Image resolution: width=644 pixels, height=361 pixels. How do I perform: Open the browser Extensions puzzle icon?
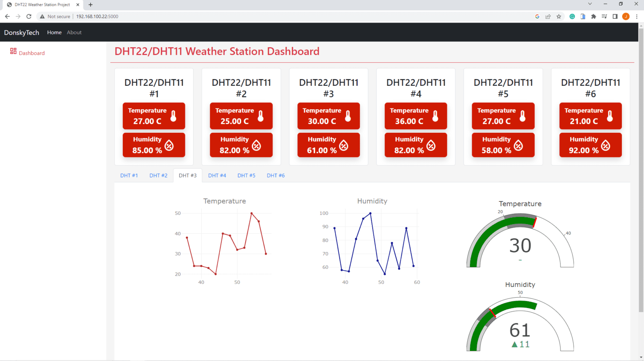[x=593, y=16]
